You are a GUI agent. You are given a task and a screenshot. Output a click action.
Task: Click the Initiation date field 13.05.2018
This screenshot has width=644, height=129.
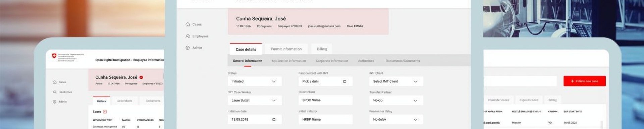point(255,119)
